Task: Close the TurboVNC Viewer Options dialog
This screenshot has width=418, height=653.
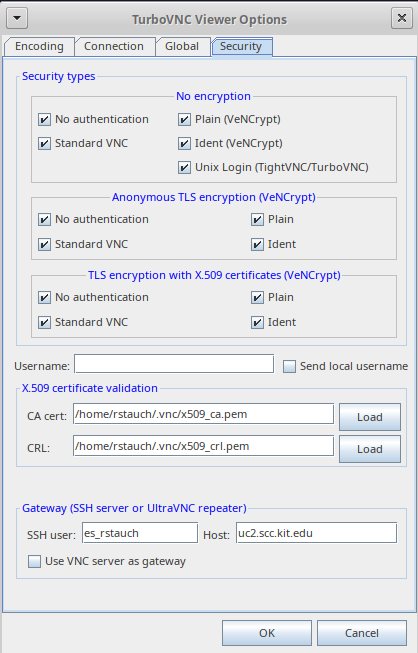Action: (402, 18)
